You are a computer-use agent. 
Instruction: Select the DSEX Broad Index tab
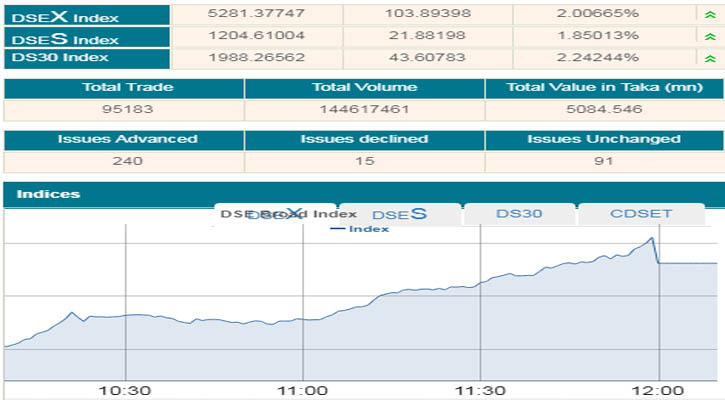point(276,214)
